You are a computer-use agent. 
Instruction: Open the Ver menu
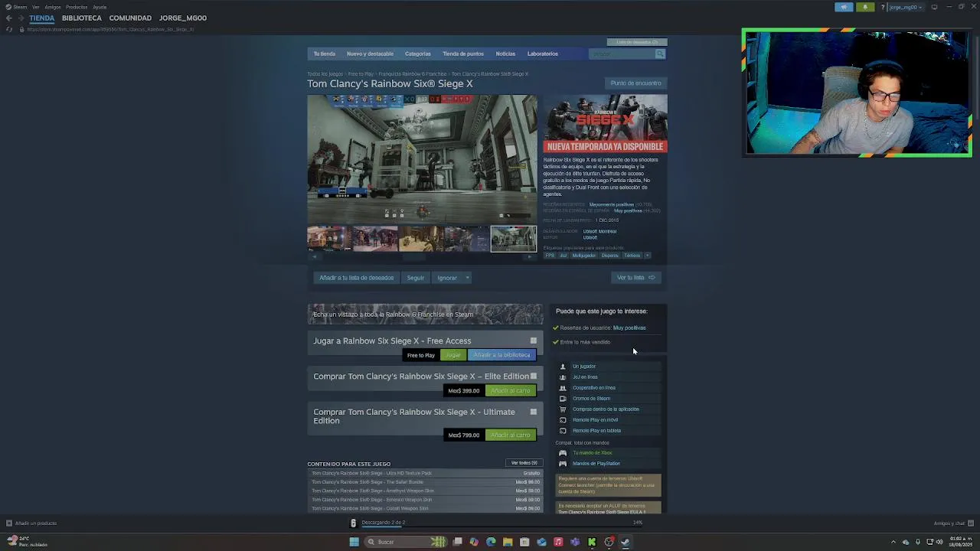(36, 7)
